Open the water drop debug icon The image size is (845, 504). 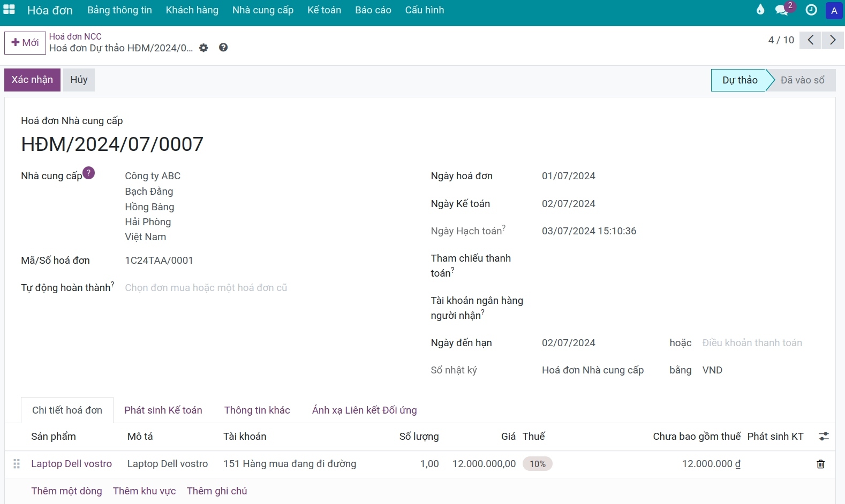coord(760,10)
